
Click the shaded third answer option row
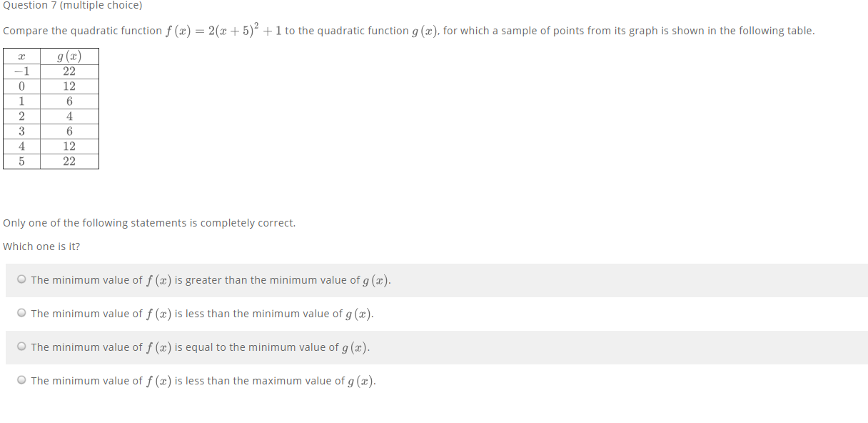coord(428,347)
